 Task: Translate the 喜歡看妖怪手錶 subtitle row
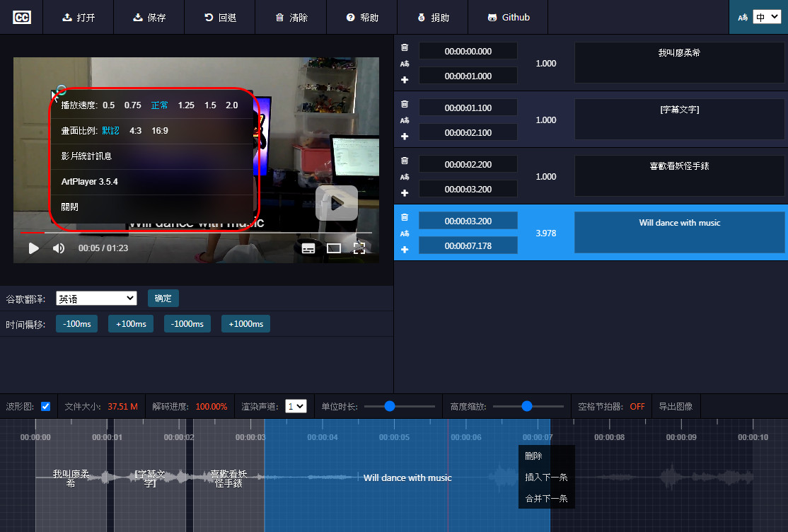click(x=405, y=176)
